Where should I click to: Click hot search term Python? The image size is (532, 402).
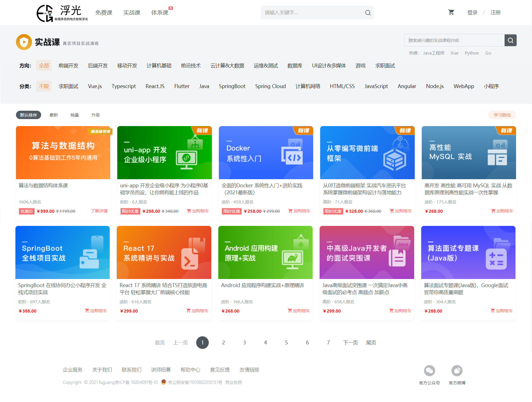pyautogui.click(x=472, y=53)
